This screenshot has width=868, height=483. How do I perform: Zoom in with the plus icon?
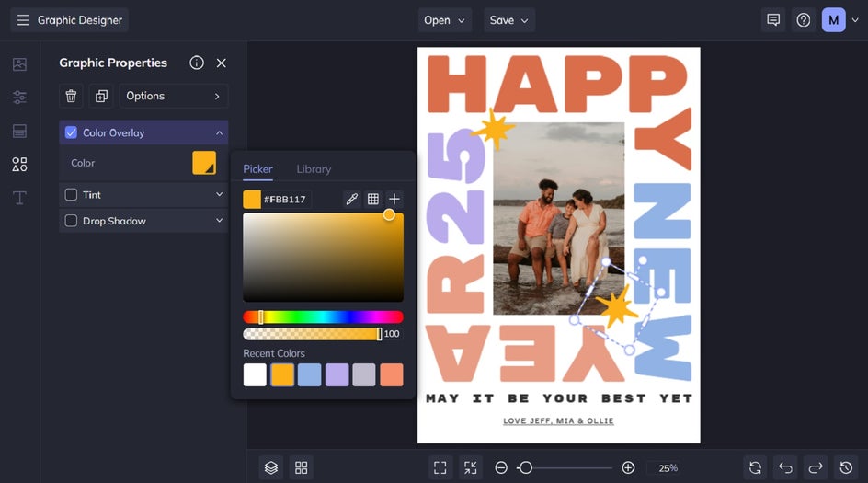[628, 468]
